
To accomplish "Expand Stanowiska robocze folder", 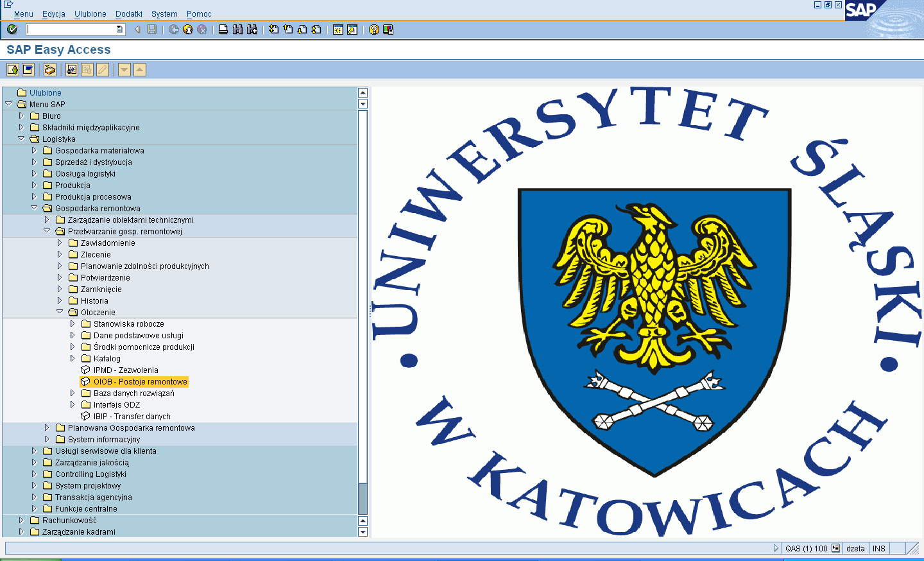I will [x=73, y=324].
